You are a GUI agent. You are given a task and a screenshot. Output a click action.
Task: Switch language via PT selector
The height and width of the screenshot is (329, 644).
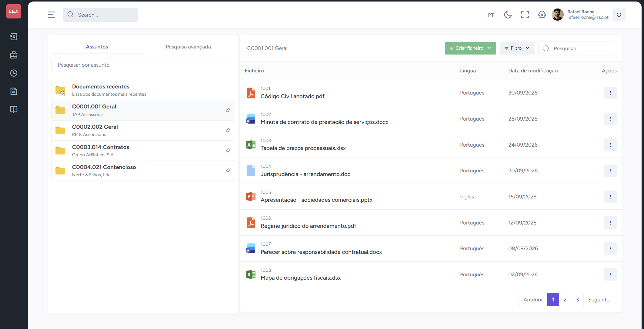point(491,15)
